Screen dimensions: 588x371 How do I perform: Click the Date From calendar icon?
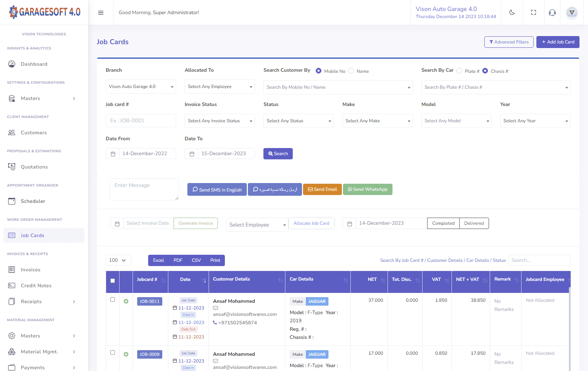113,154
